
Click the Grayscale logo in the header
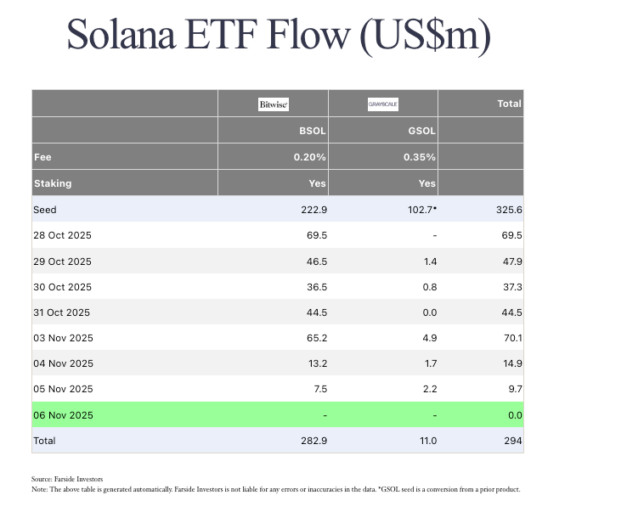tap(383, 104)
